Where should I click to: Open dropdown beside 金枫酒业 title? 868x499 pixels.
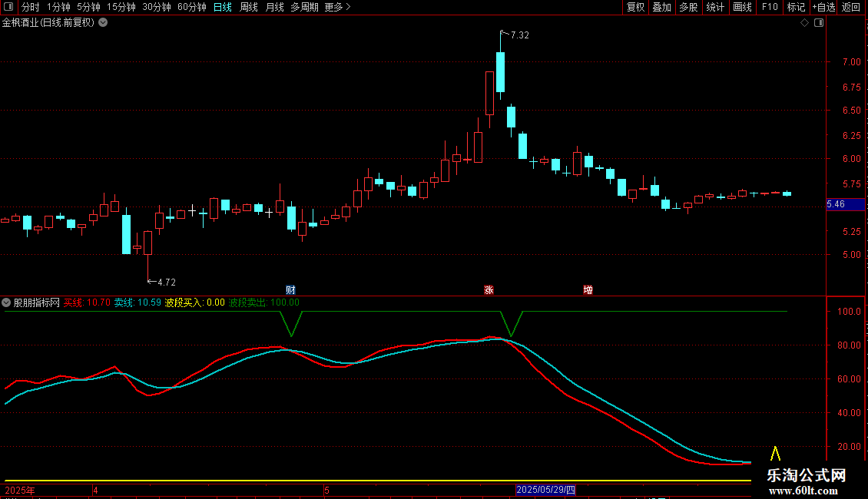[103, 23]
